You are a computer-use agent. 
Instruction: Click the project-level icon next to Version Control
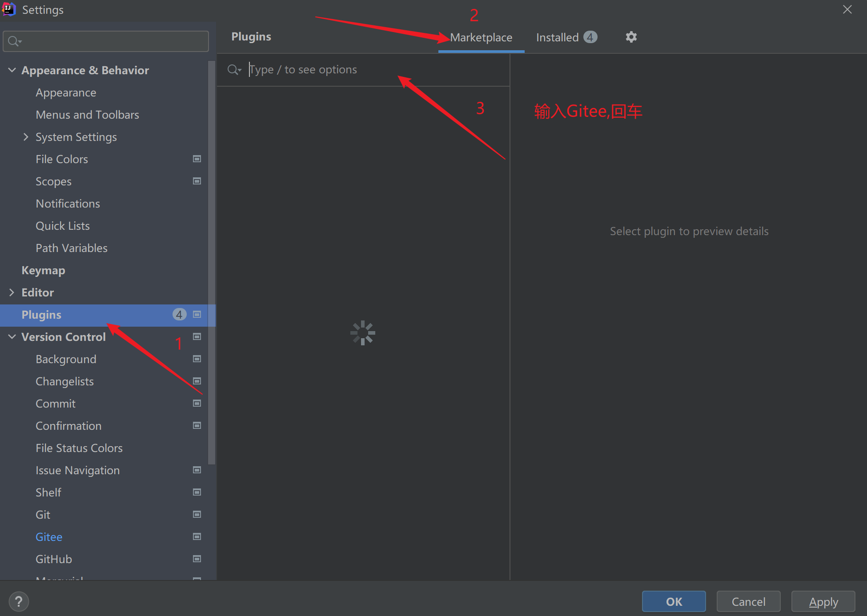197,336
